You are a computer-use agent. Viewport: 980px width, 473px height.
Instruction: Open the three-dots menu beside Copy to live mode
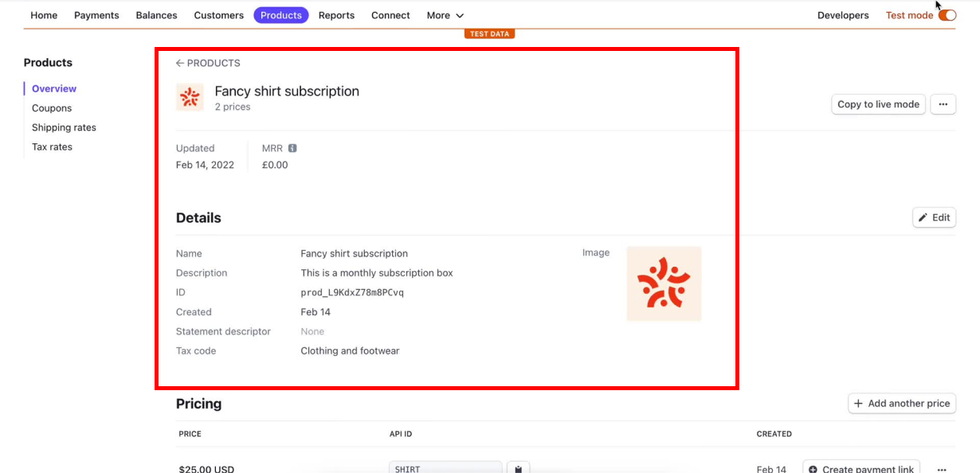(943, 104)
